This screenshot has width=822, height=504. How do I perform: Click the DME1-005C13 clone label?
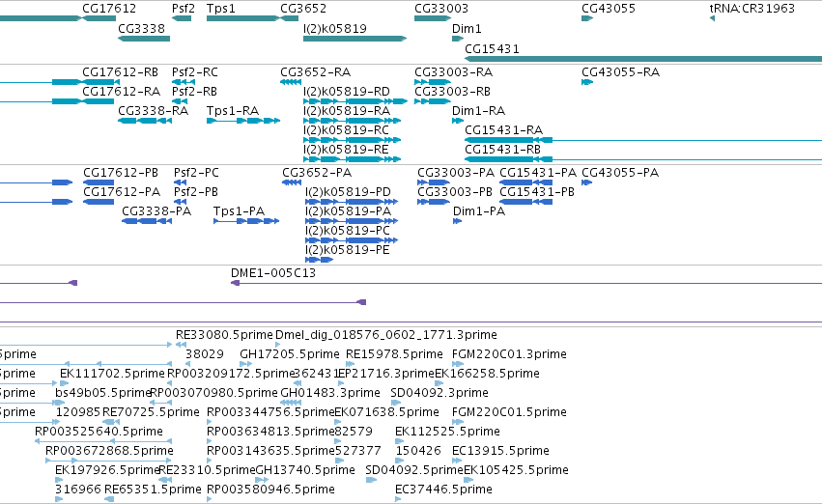(273, 273)
